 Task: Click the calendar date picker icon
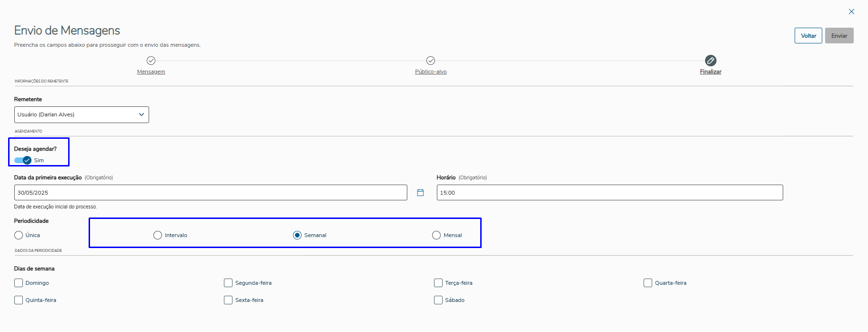pos(420,193)
